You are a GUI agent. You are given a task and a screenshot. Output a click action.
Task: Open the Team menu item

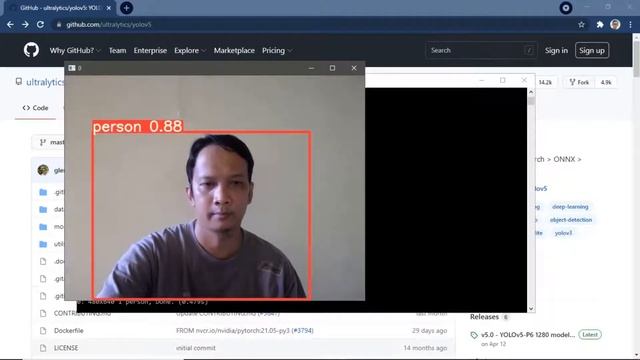click(x=117, y=51)
